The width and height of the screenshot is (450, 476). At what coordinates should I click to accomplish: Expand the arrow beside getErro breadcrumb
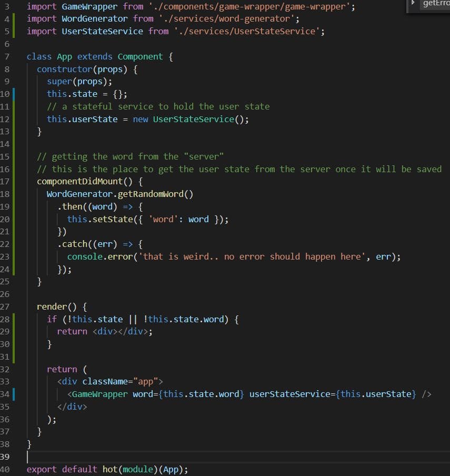pyautogui.click(x=413, y=3)
